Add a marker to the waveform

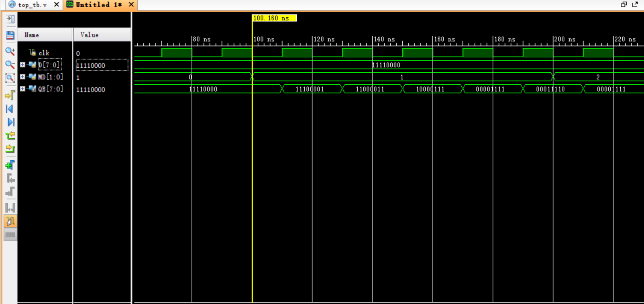(10, 165)
